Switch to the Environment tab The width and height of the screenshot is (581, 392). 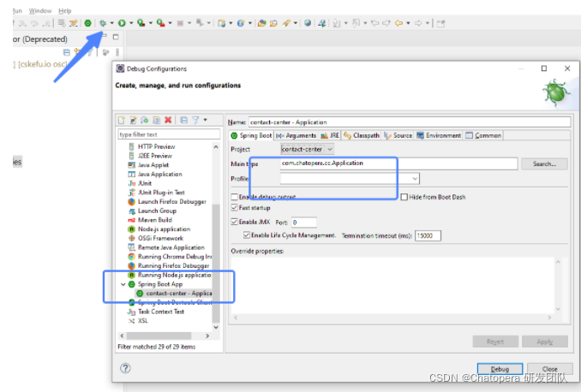point(439,135)
